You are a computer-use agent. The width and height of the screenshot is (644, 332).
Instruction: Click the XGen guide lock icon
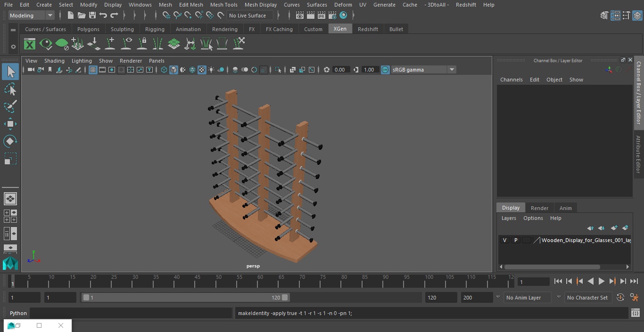click(142, 44)
